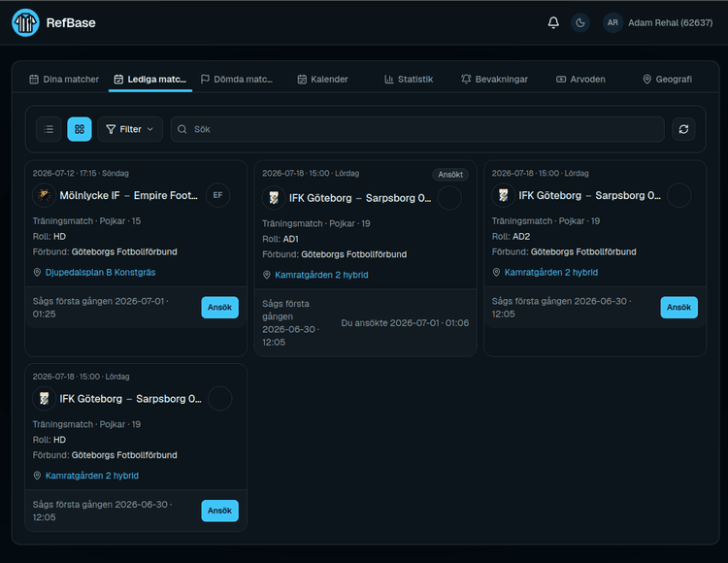Click the Sök search field

click(x=417, y=129)
